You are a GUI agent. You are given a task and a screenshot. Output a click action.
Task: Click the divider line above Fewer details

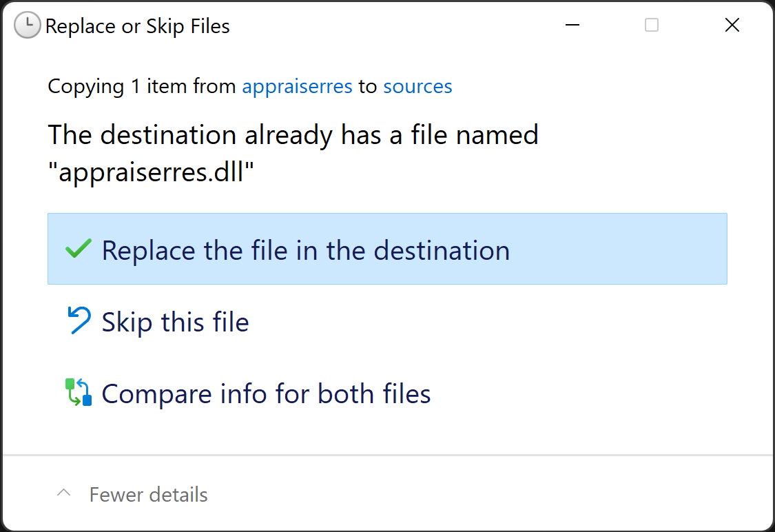coord(387,455)
